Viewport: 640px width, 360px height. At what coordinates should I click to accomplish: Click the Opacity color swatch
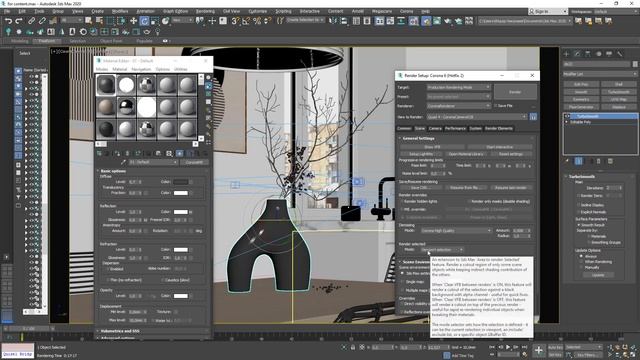[180, 296]
